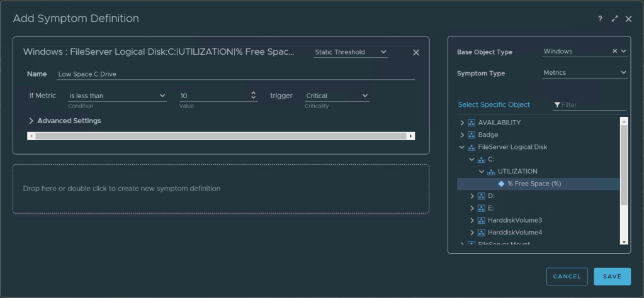This screenshot has width=644, height=298.
Task: Open the 'is less than' condition dropdown
Action: 117,96
